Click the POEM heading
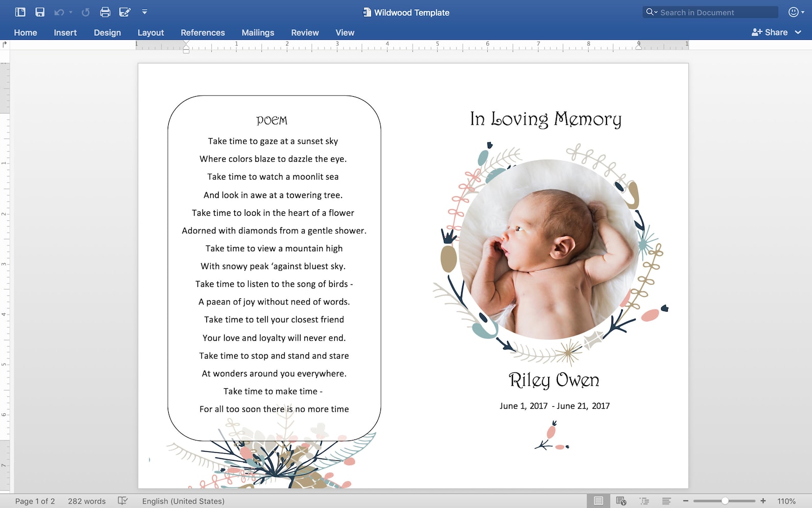Viewport: 812px width, 508px height. point(272,120)
